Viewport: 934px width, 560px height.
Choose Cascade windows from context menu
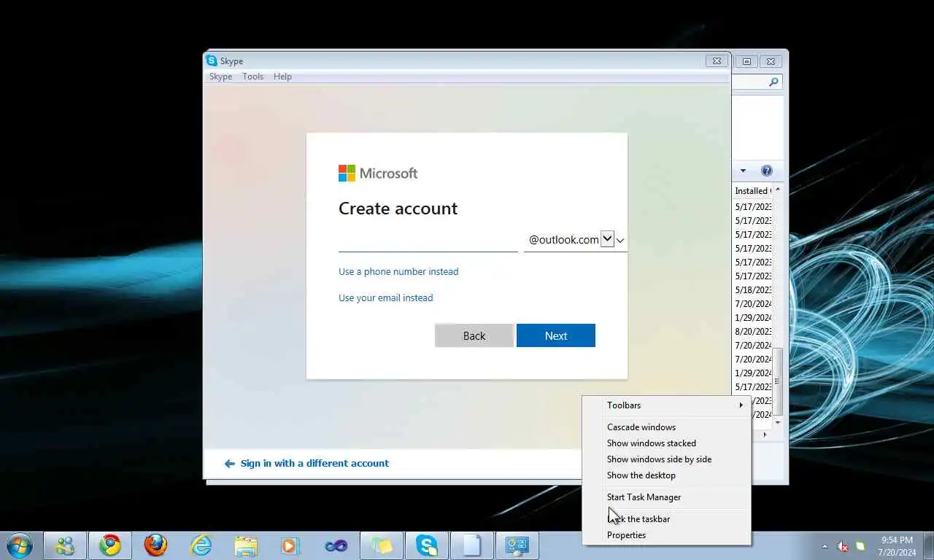point(667,427)
